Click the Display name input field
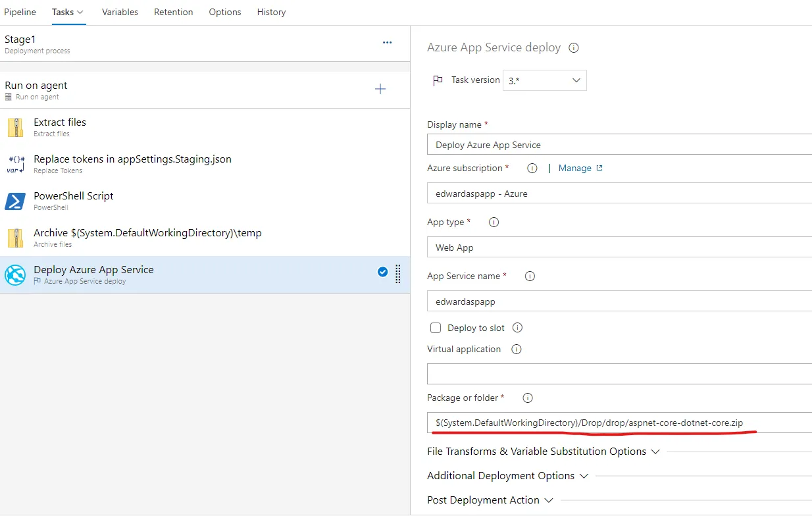This screenshot has height=520, width=812. pos(619,145)
